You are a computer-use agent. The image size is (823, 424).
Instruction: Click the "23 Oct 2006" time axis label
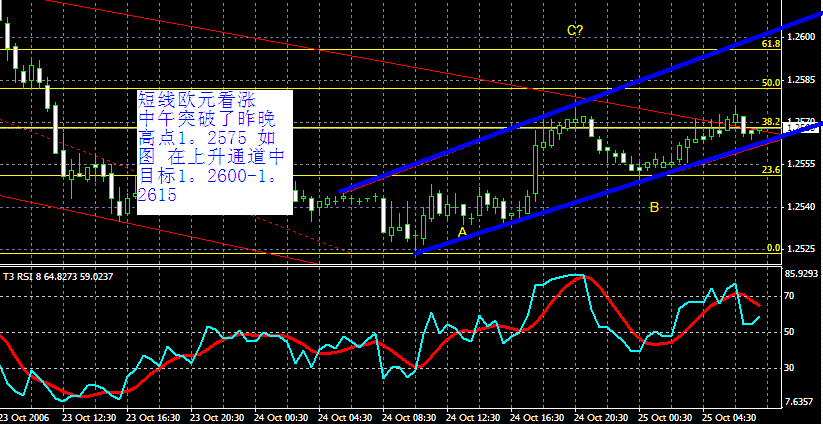(x=25, y=418)
